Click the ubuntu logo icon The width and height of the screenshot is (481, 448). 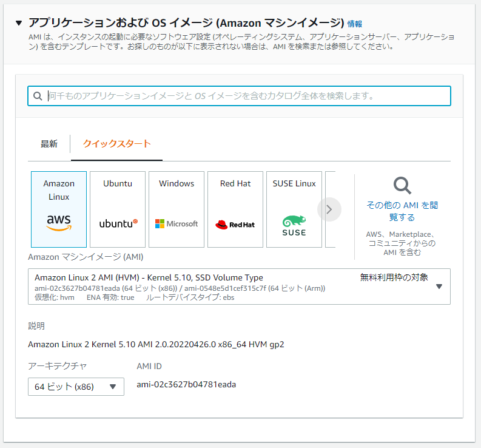pos(118,223)
